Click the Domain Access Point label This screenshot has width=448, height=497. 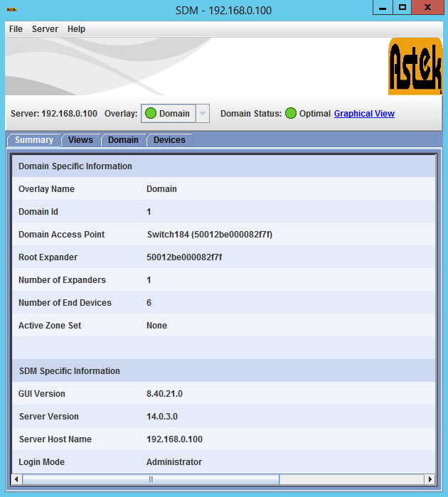61,235
